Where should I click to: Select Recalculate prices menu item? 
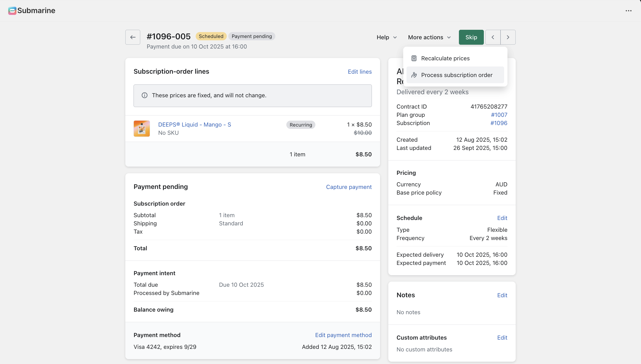click(445, 59)
